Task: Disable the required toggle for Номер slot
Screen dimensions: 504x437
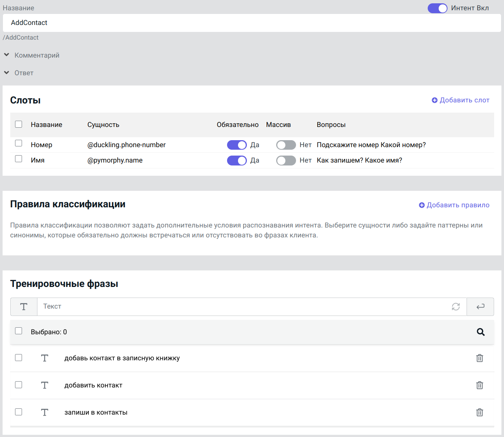Action: (237, 145)
